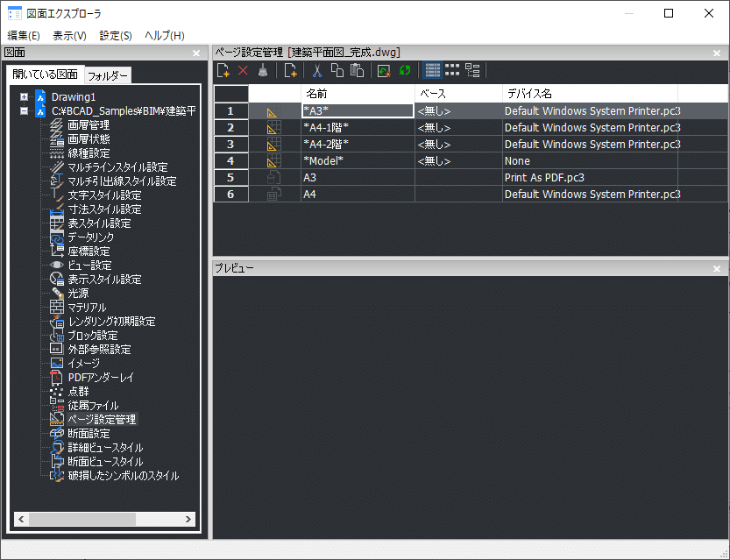Cut the selected page setup
This screenshot has height=560, width=730.
point(316,70)
